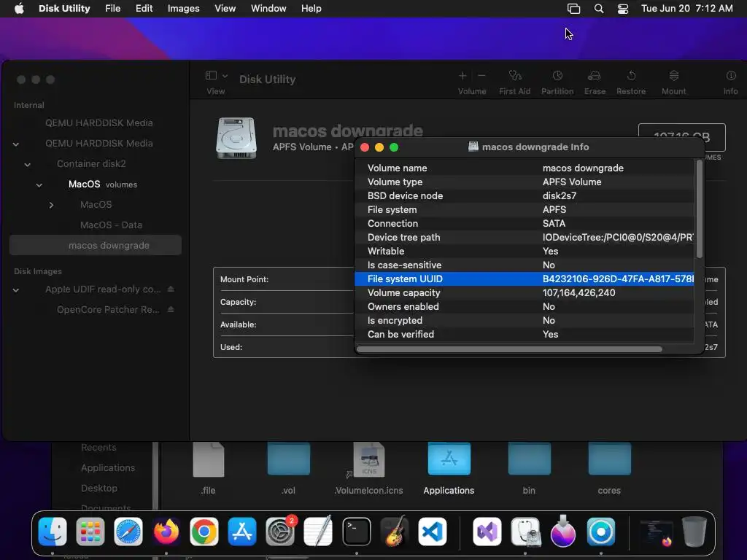Select MacOS - Data volume

111,225
